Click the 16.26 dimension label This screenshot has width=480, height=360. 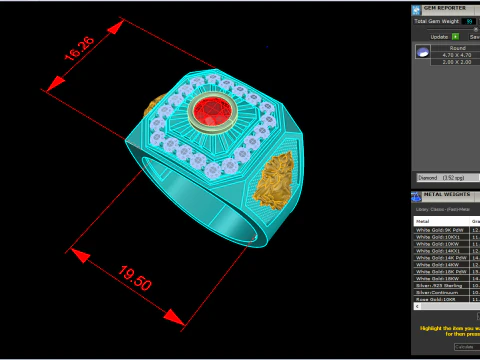coord(79,48)
